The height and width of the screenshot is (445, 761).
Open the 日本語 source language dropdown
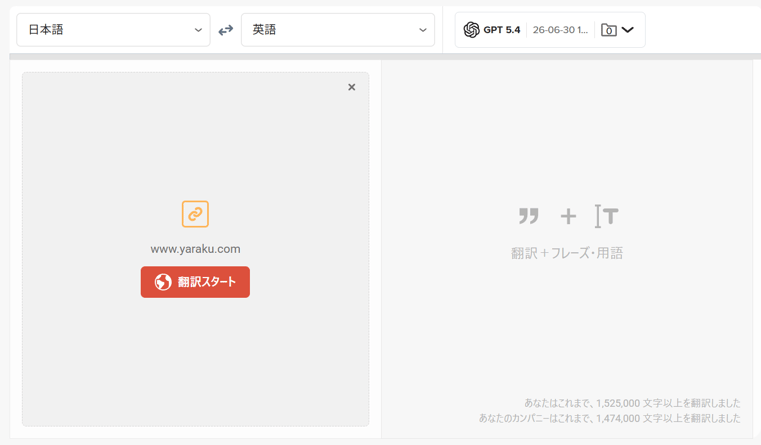point(113,30)
